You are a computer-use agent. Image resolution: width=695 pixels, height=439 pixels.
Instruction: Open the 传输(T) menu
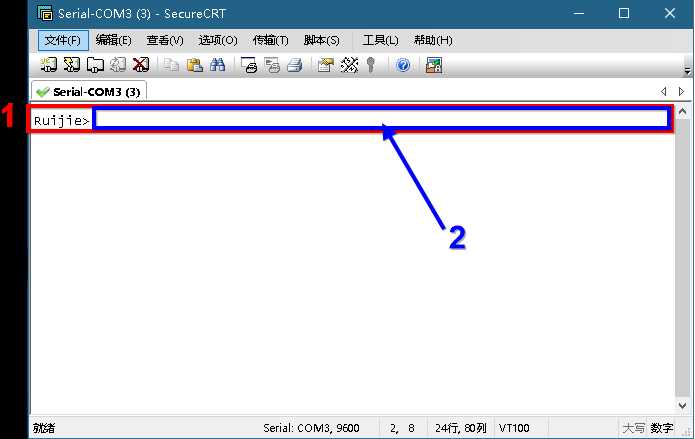click(270, 40)
